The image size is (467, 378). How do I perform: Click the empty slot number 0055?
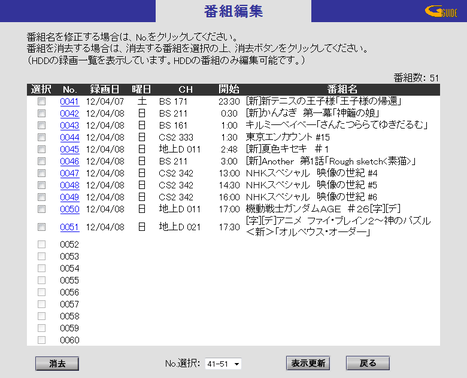(x=69, y=280)
